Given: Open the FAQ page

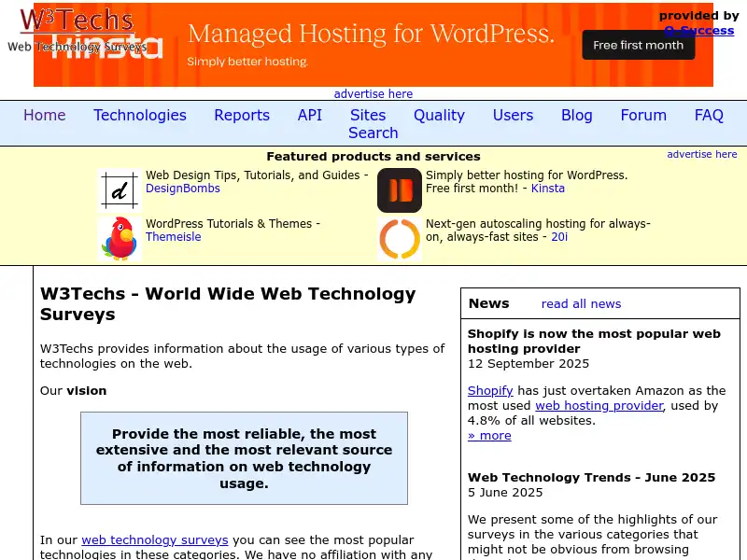Looking at the screenshot, I should click(709, 115).
